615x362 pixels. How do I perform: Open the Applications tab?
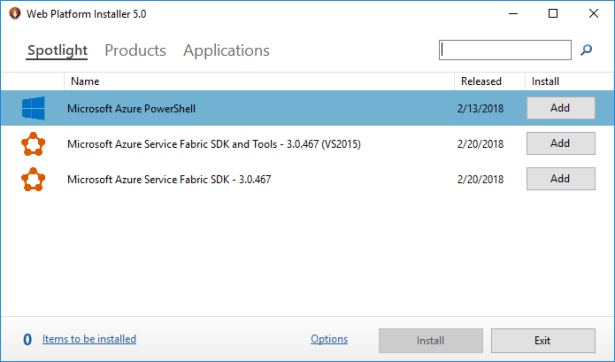click(226, 51)
